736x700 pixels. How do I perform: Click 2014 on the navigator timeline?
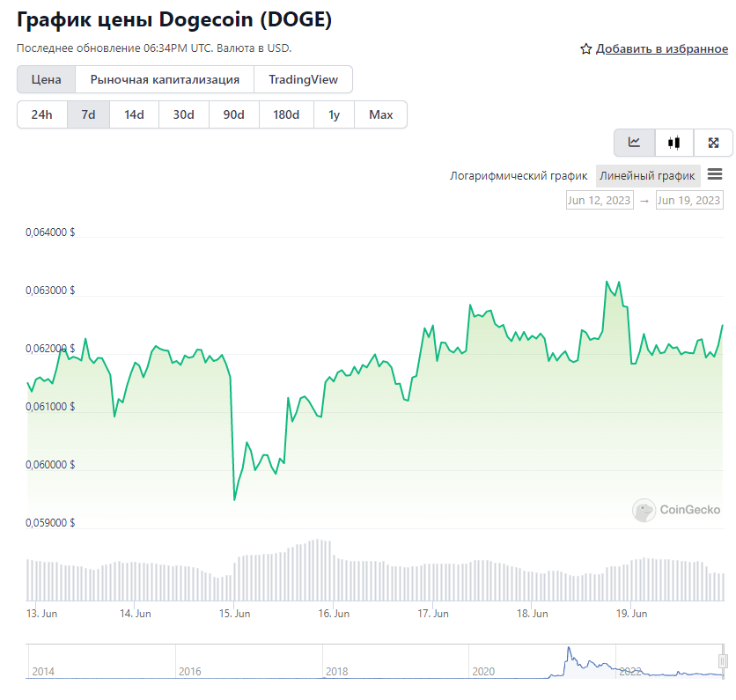tap(43, 671)
